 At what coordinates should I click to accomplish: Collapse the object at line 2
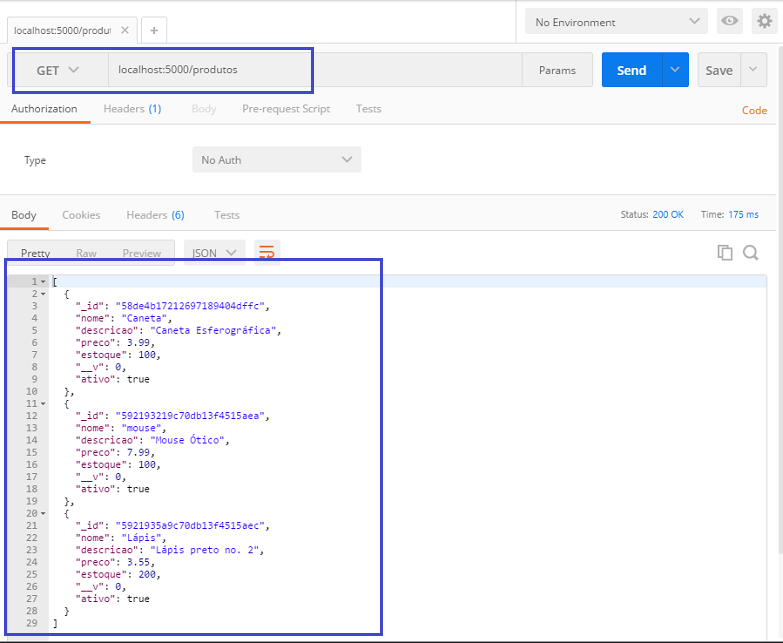pos(43,294)
